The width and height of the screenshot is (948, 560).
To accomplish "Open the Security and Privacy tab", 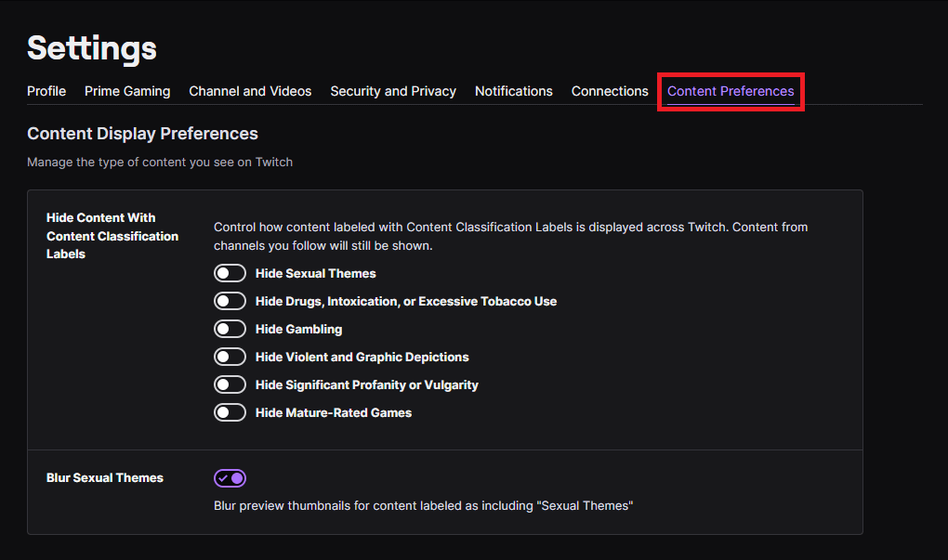I will coord(393,91).
